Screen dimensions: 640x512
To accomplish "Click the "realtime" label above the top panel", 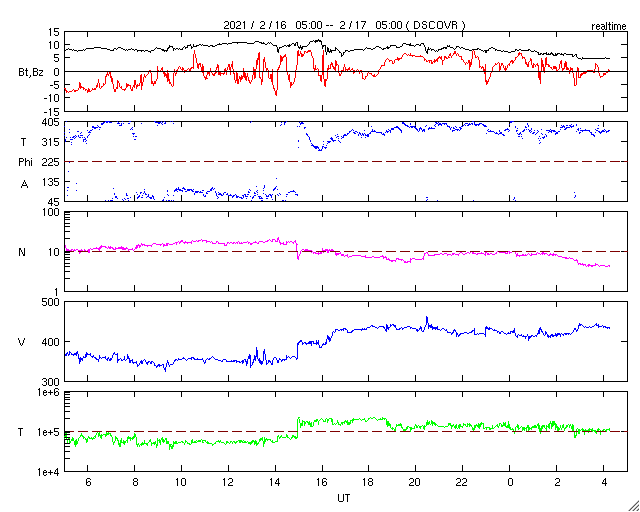I will pyautogui.click(x=609, y=27).
